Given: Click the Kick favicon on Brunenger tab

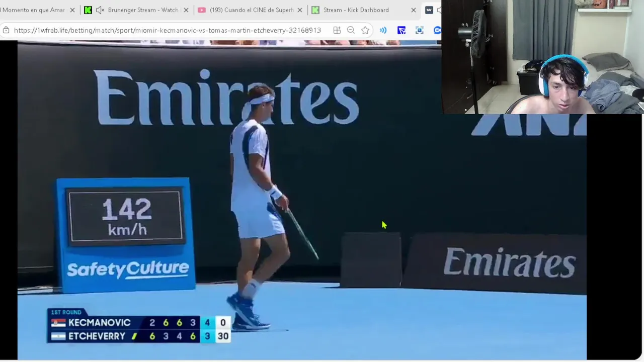Looking at the screenshot, I should 88,10.
